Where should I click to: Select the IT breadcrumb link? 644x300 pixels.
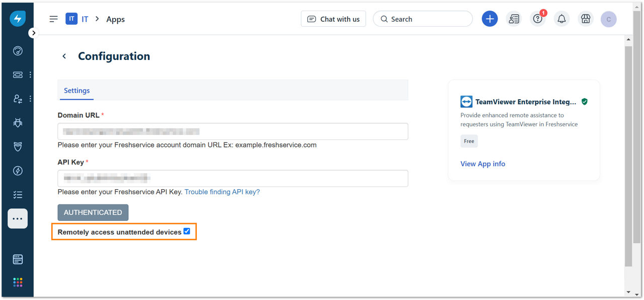[85, 19]
